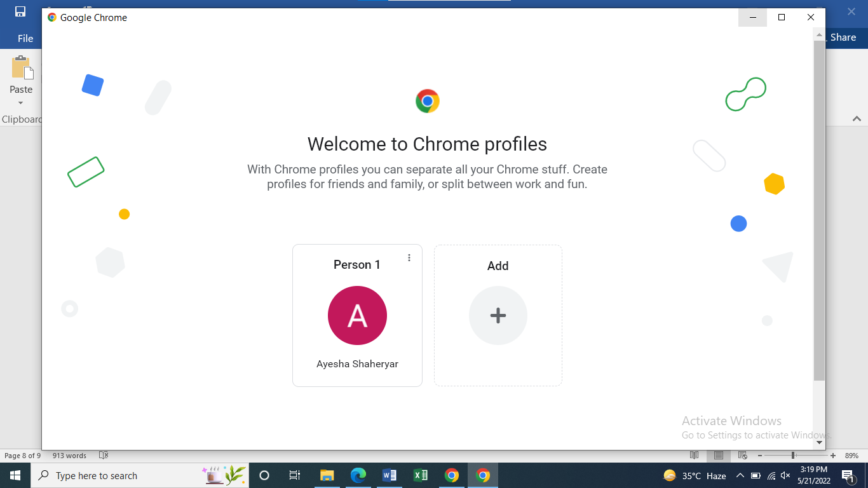Click the Wi-Fi network icon in system tray
Screen dimensions: 868x488
point(771,475)
